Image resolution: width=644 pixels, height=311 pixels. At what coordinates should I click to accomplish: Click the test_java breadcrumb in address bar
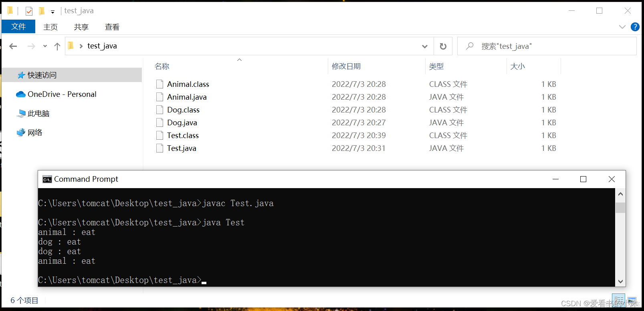[102, 46]
